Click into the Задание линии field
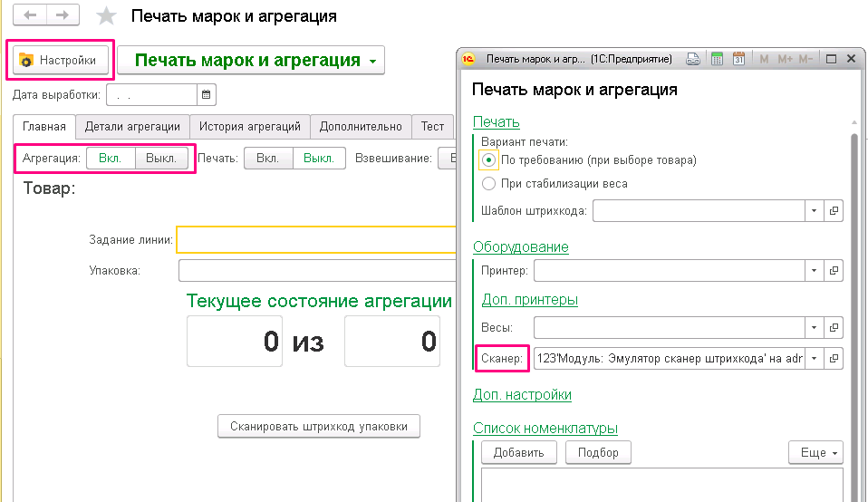 click(x=317, y=240)
